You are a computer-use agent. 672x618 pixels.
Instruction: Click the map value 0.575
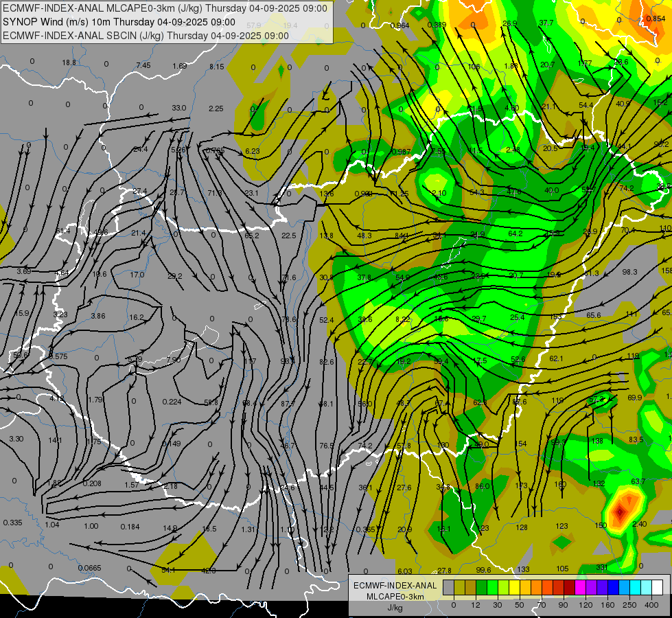(x=58, y=357)
